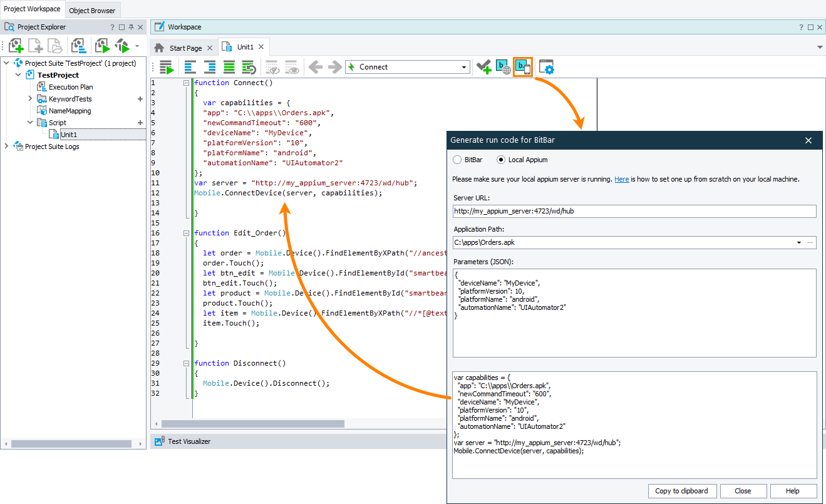Generate run code for BitBar mobile
This screenshot has width=826, height=504.
point(523,66)
